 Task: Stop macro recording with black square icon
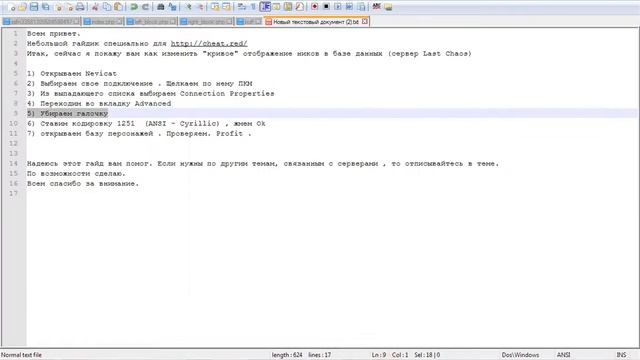(x=326, y=7)
